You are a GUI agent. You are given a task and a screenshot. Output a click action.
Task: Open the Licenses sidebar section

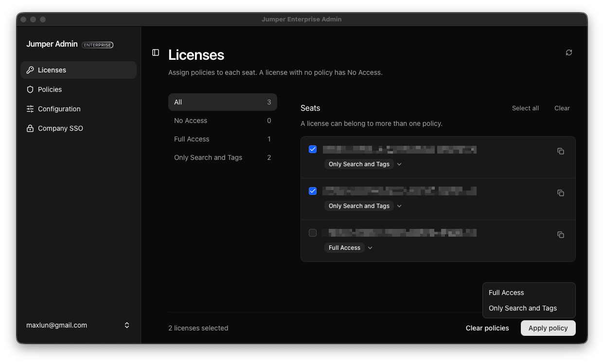(x=78, y=70)
